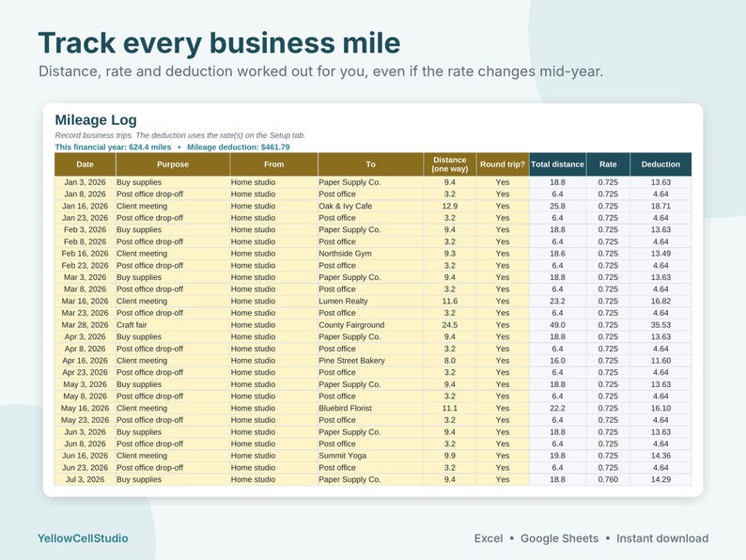Select the 'Bluebird Florist' destination cell

370,408
